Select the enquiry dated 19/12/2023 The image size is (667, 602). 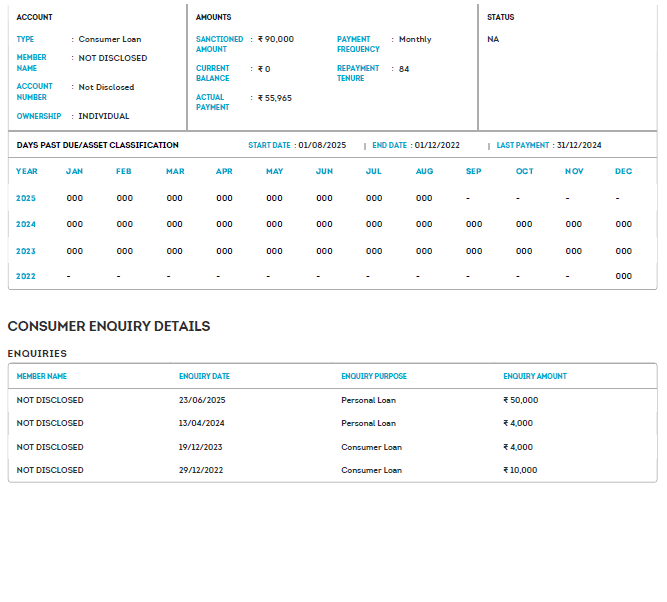click(201, 447)
